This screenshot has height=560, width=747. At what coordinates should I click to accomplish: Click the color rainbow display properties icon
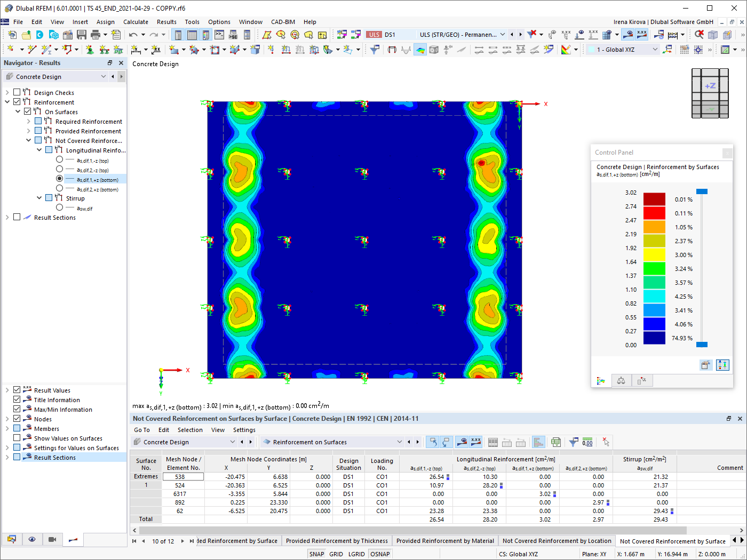(566, 50)
